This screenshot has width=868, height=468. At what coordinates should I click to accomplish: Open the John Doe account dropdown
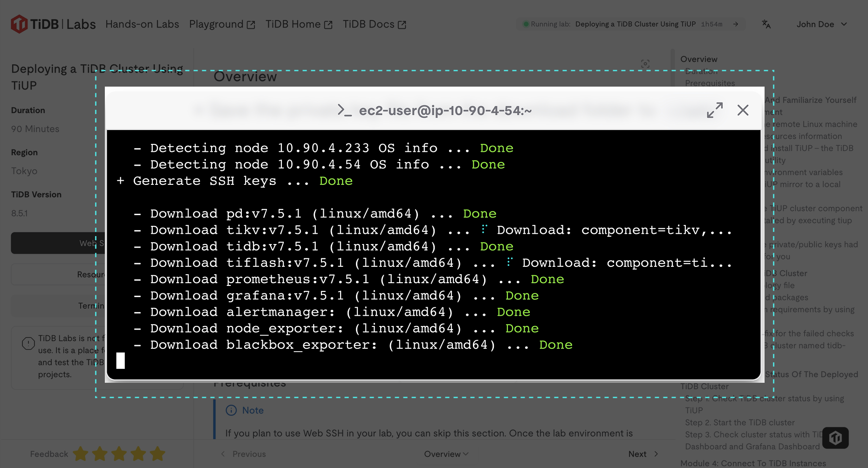coord(821,24)
